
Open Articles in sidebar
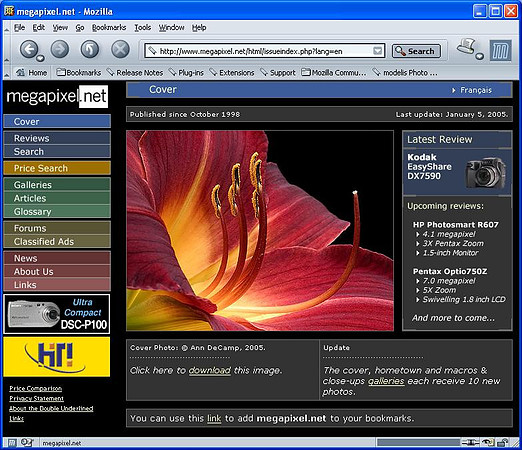(57, 198)
